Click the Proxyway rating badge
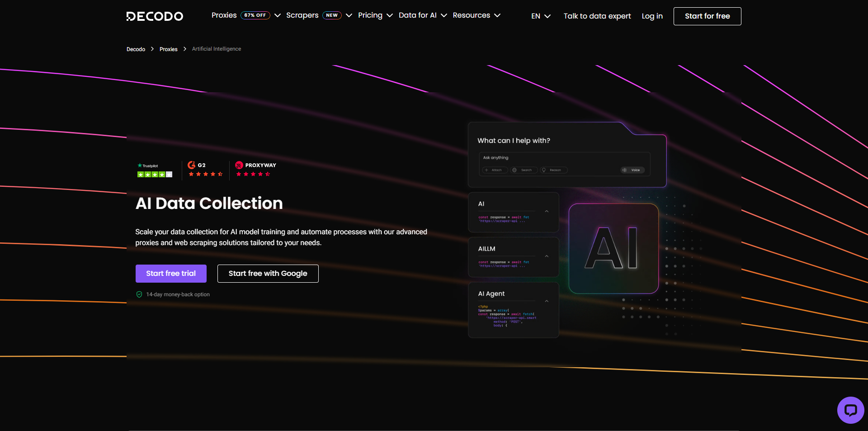This screenshot has height=431, width=868. click(255, 170)
